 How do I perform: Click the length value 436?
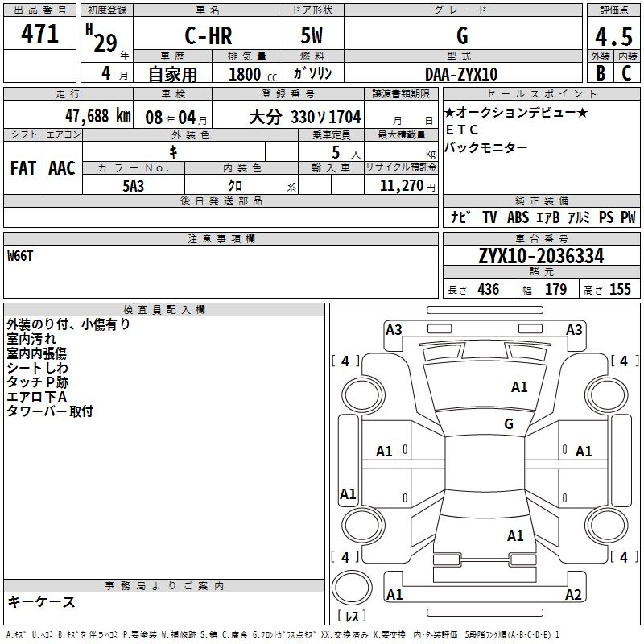click(x=489, y=290)
